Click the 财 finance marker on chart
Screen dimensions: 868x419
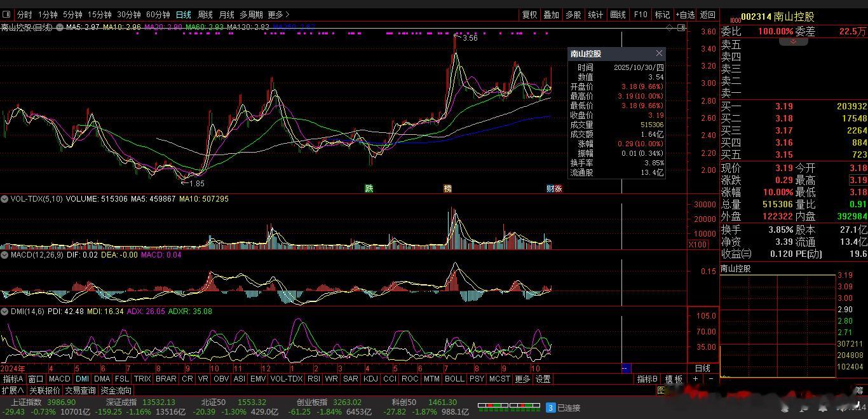coord(550,188)
